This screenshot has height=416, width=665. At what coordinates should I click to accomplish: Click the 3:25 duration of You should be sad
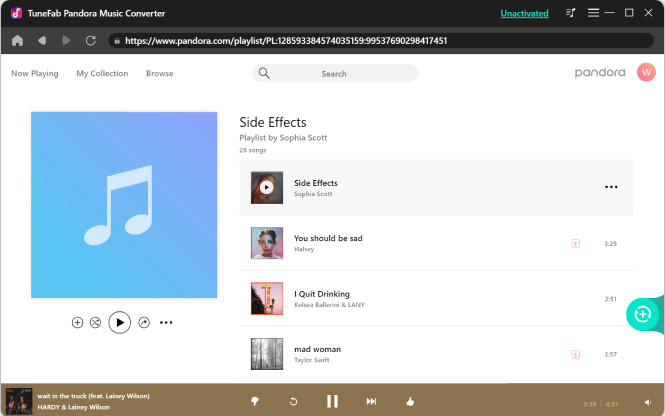610,243
